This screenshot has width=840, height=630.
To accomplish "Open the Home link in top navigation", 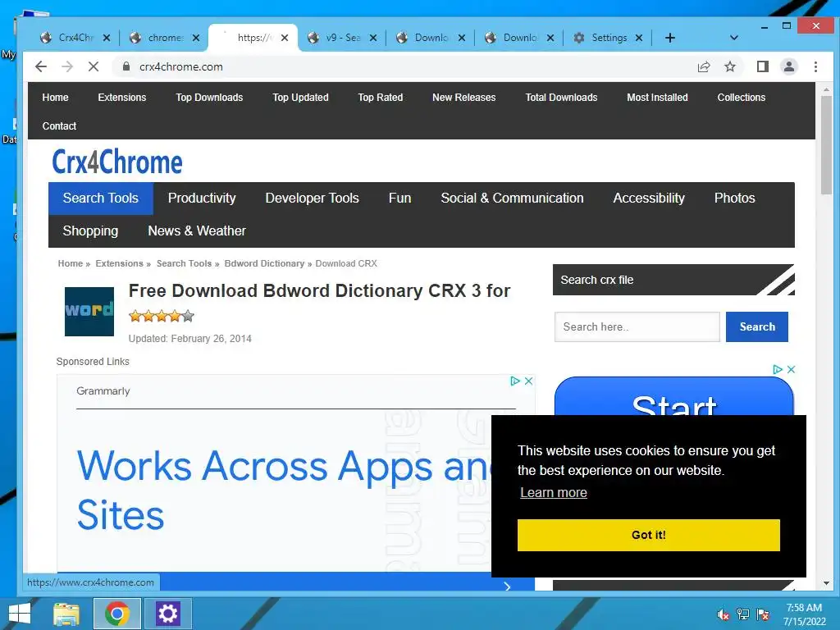I will tap(55, 98).
